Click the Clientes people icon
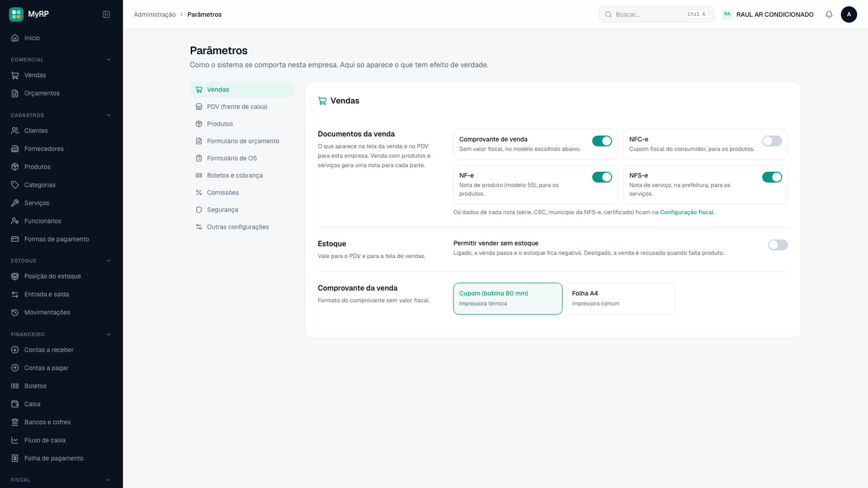This screenshot has height=488, width=868. coord(15,131)
